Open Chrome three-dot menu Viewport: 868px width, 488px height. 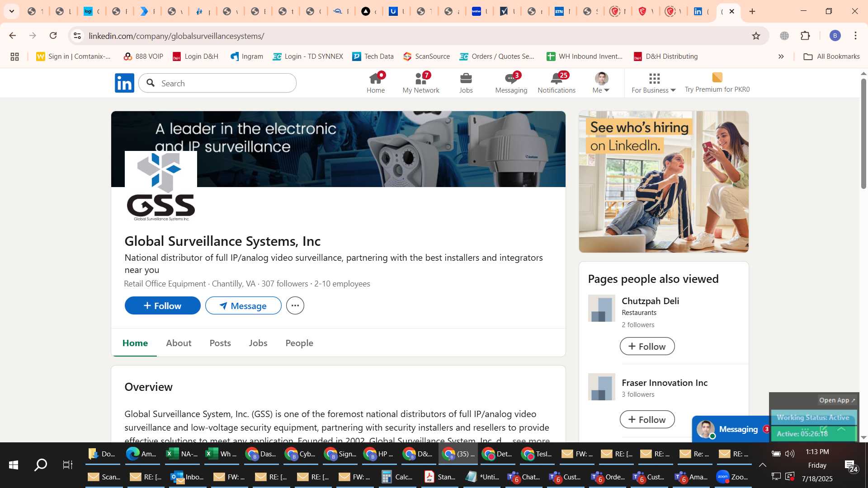(x=855, y=36)
